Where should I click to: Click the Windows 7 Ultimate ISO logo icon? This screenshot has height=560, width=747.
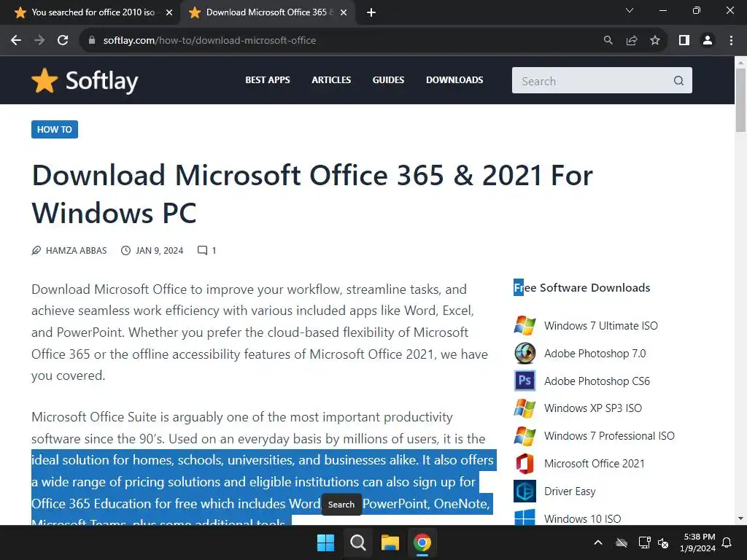[x=525, y=326]
